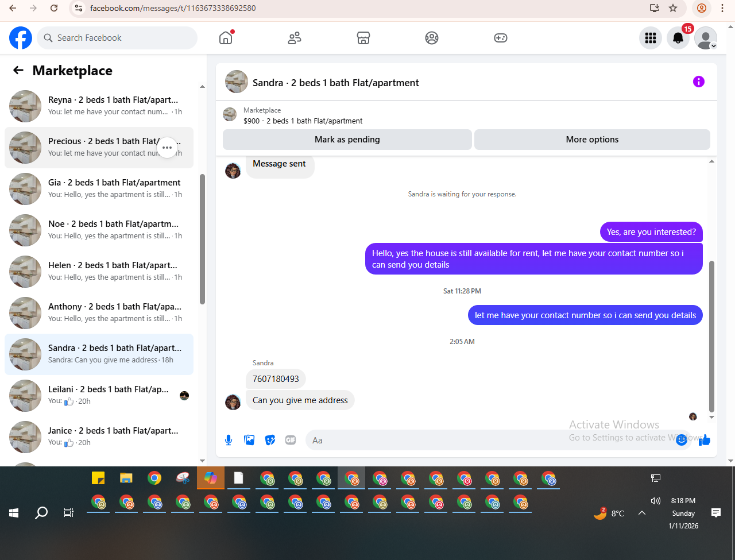Open Sticky Notes from the taskbar

point(98,478)
